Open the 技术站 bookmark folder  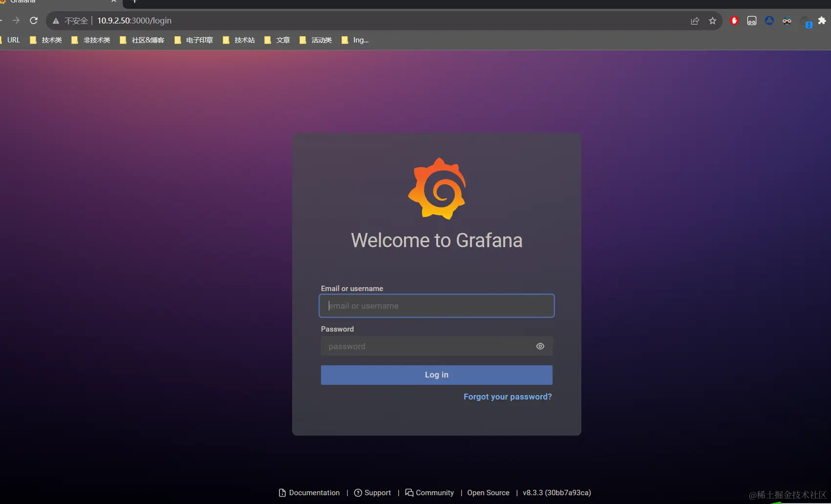(239, 40)
